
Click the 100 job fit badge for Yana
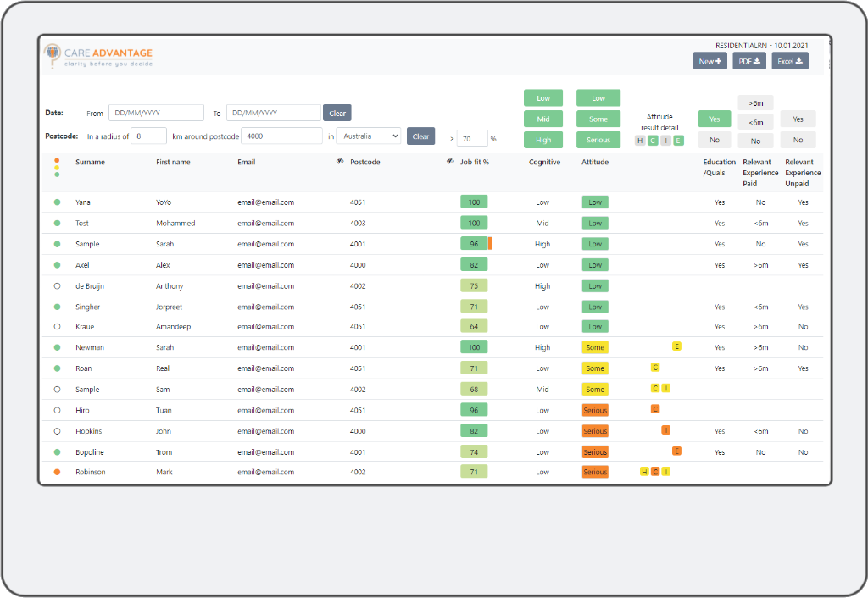[x=474, y=202]
